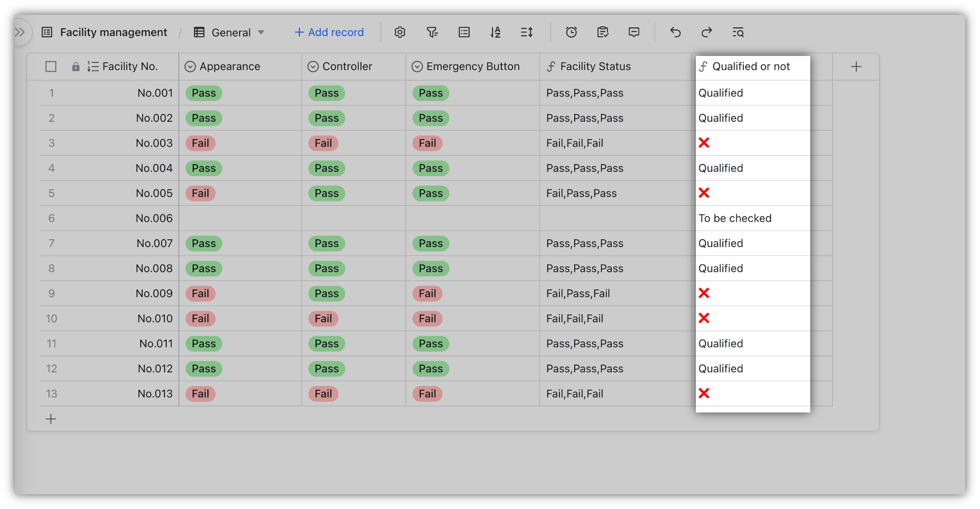Undo the last change
Viewport: 980px width, 509px height.
coord(676,32)
